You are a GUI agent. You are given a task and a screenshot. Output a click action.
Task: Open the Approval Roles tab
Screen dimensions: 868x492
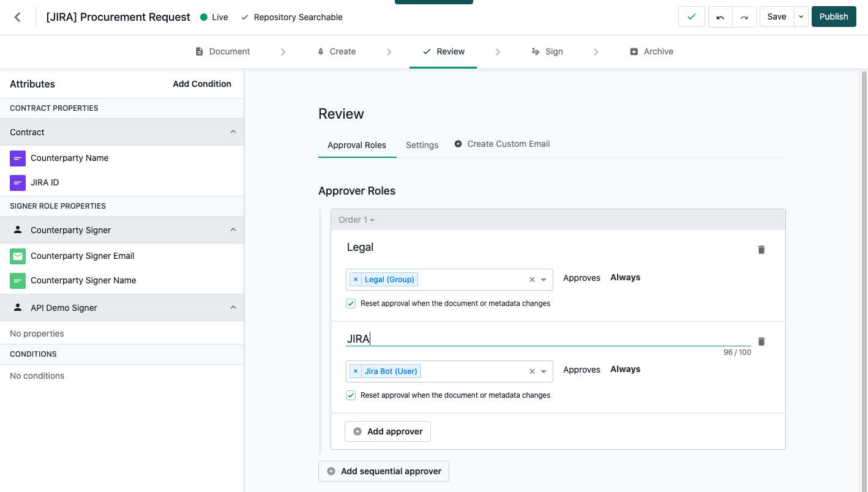(x=357, y=145)
